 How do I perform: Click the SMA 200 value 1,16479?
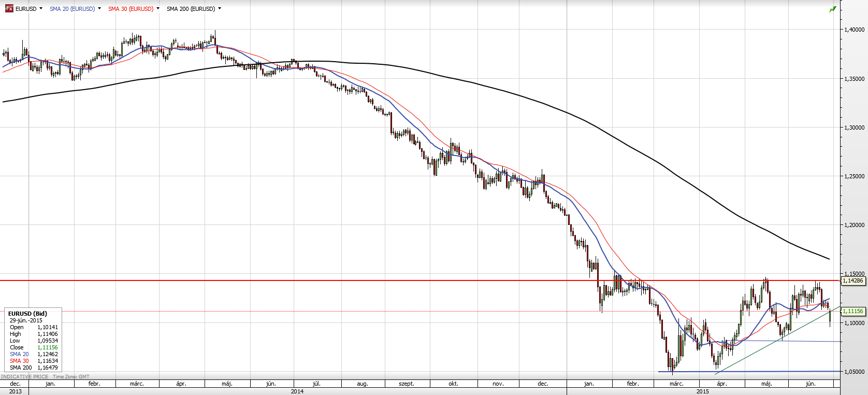tap(48, 368)
